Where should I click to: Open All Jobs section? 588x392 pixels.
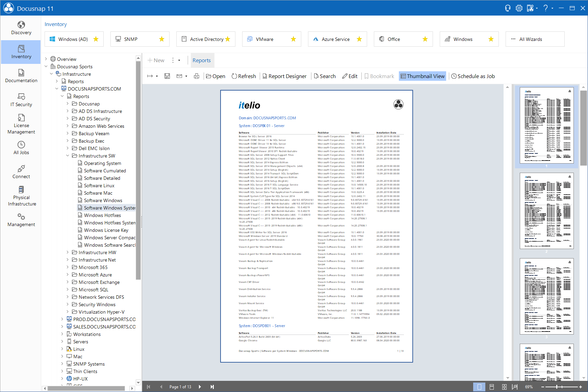coord(21,148)
